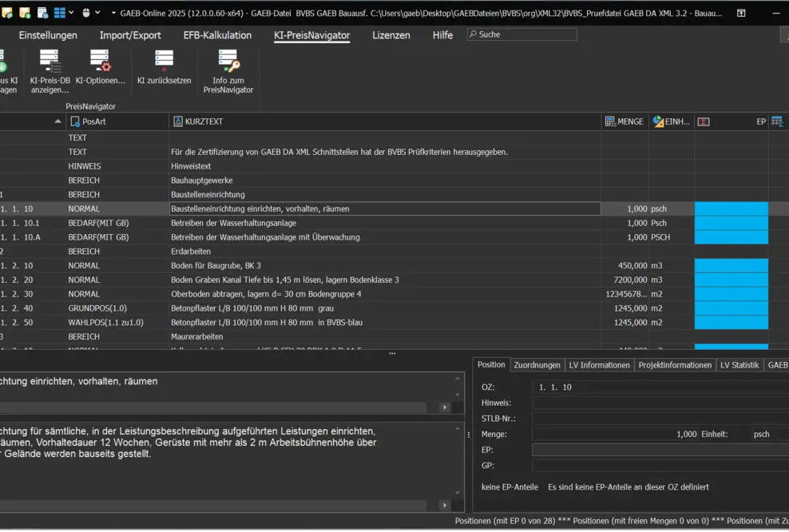Click the blue grid layout icon in title bar
Screen dimensions: 789x532
tap(59, 13)
